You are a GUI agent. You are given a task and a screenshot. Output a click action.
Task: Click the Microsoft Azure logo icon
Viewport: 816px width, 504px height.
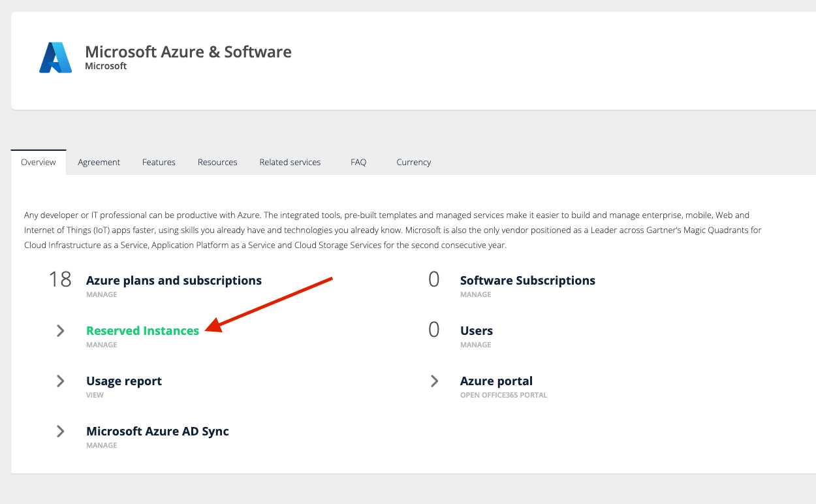tap(55, 57)
